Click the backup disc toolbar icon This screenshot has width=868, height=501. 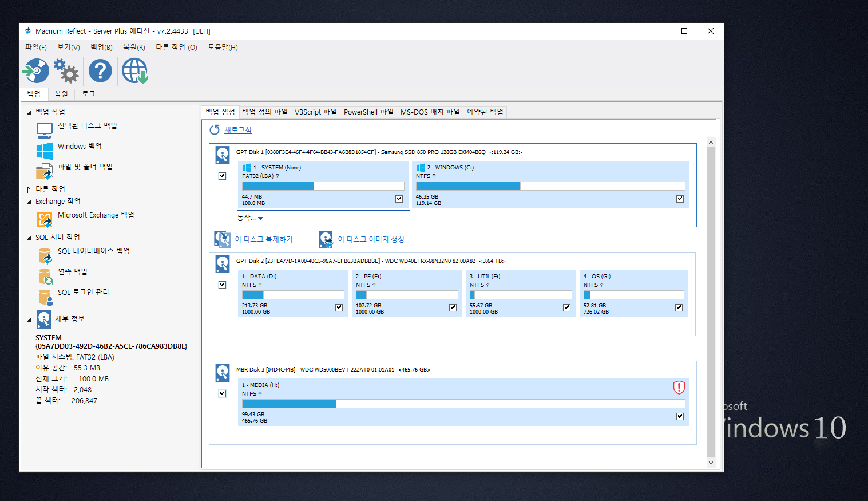click(35, 71)
